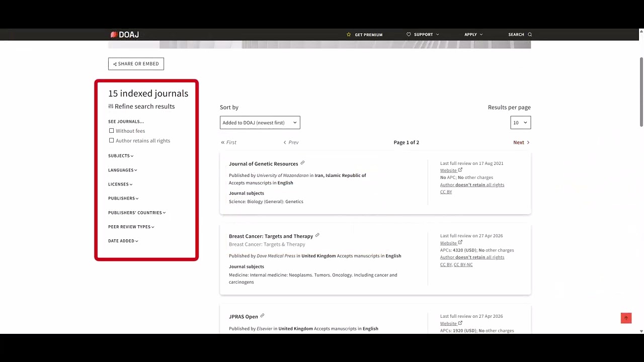The image size is (644, 362).
Task: Expand the Peer Review Types filter
Action: click(131, 227)
